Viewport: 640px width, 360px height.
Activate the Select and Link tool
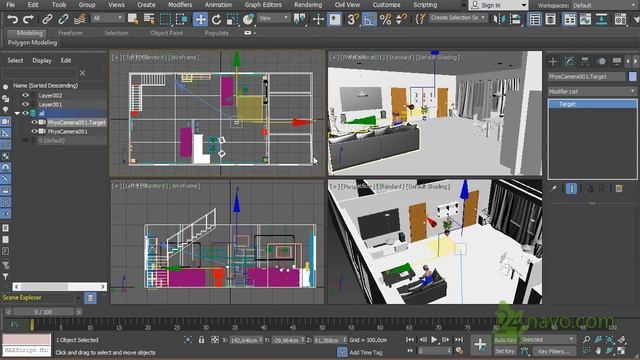click(x=47, y=19)
